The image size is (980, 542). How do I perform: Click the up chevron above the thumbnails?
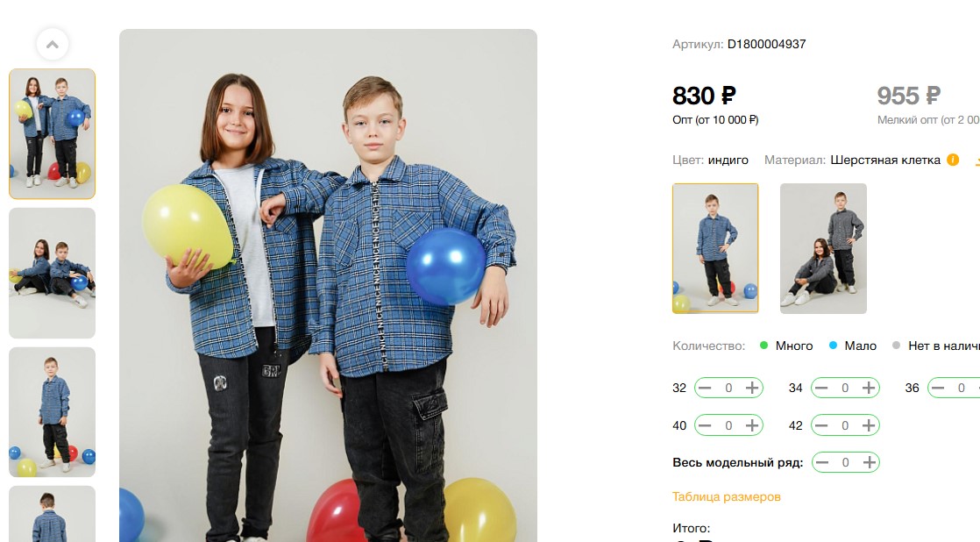point(53,45)
